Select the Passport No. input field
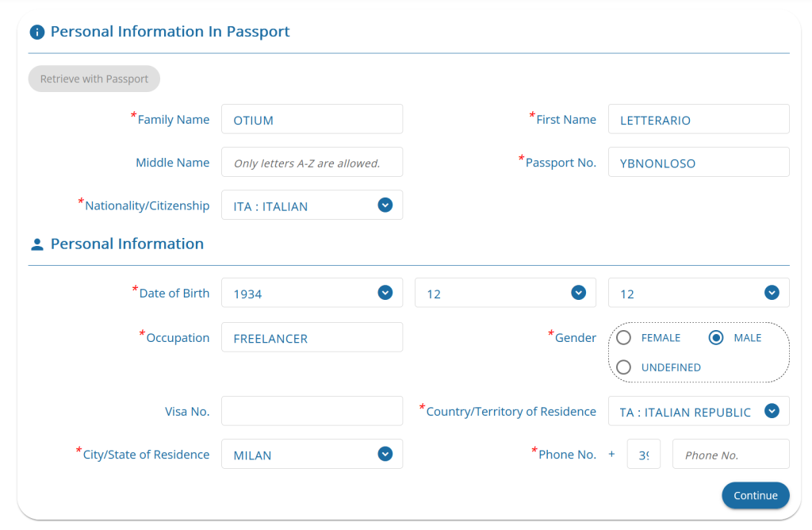The height and width of the screenshot is (530, 812). coord(699,162)
